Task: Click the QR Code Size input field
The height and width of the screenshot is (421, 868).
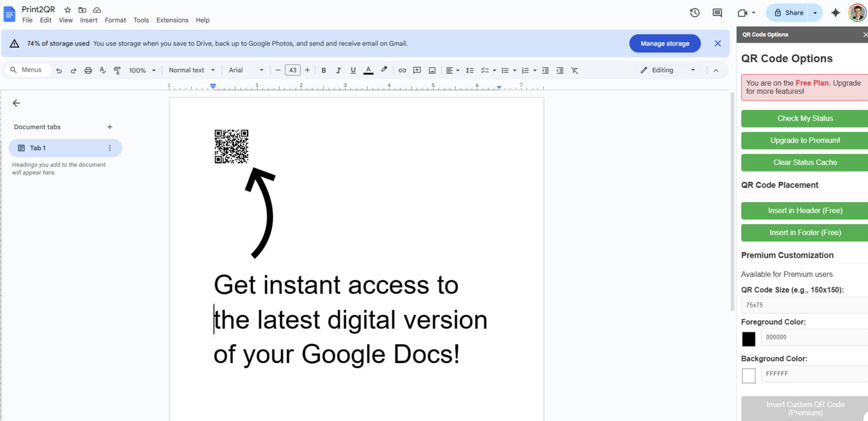Action: tap(805, 305)
